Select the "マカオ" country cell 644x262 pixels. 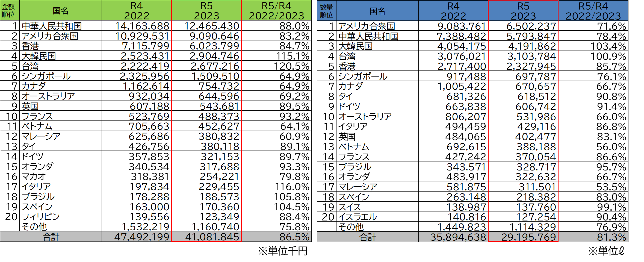pyautogui.click(x=61, y=176)
